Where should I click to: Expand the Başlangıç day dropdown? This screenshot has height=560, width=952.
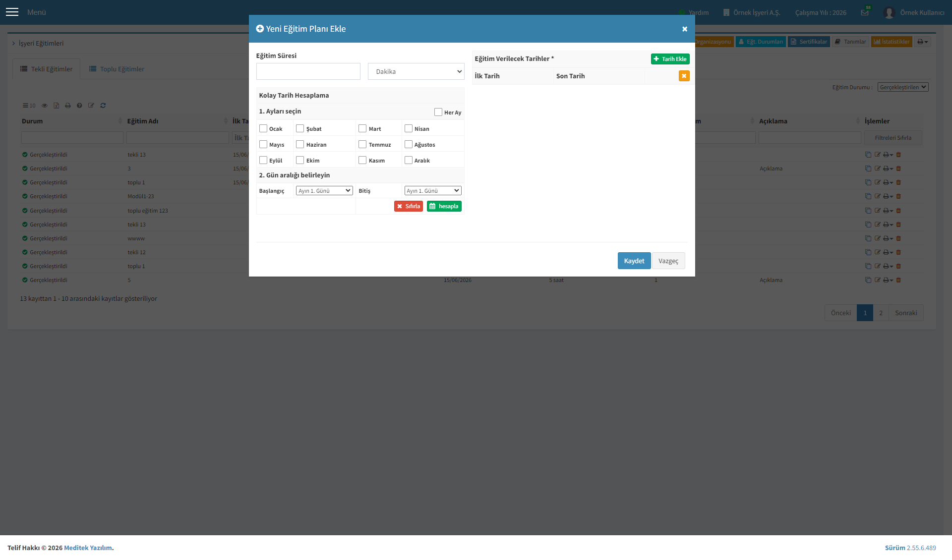pyautogui.click(x=324, y=191)
